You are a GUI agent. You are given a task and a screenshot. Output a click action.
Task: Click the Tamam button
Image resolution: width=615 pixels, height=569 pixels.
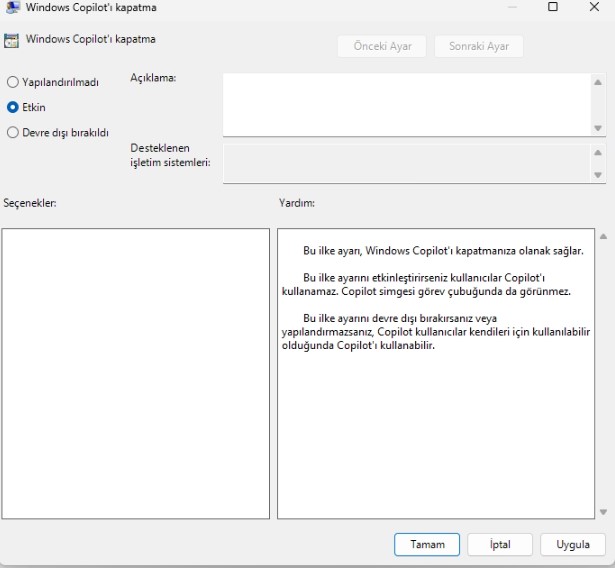point(427,544)
